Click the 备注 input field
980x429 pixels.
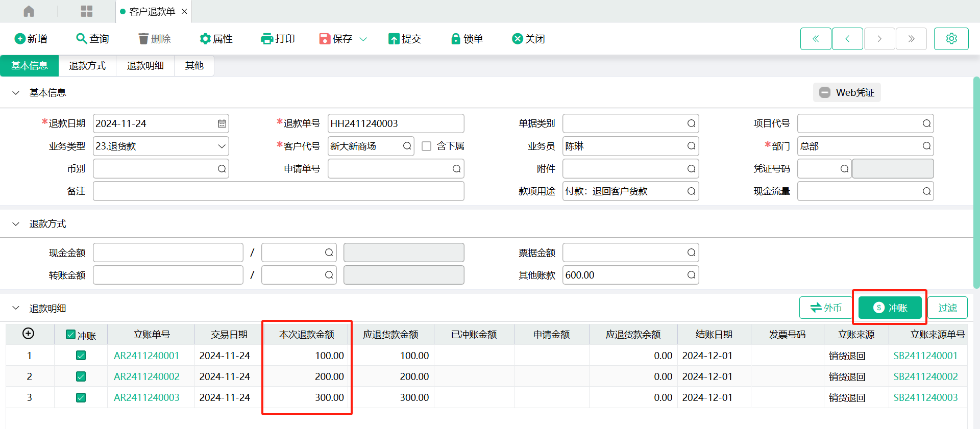278,191
